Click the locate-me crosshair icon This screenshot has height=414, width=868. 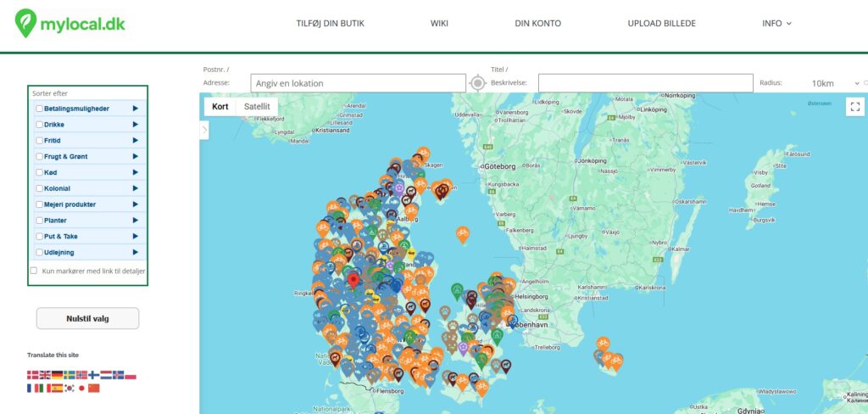(478, 83)
